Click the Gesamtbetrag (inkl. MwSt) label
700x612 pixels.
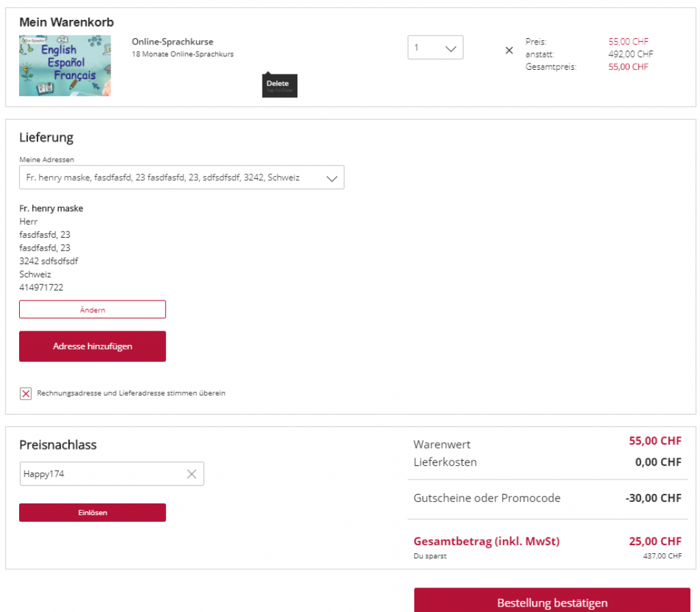tap(487, 542)
